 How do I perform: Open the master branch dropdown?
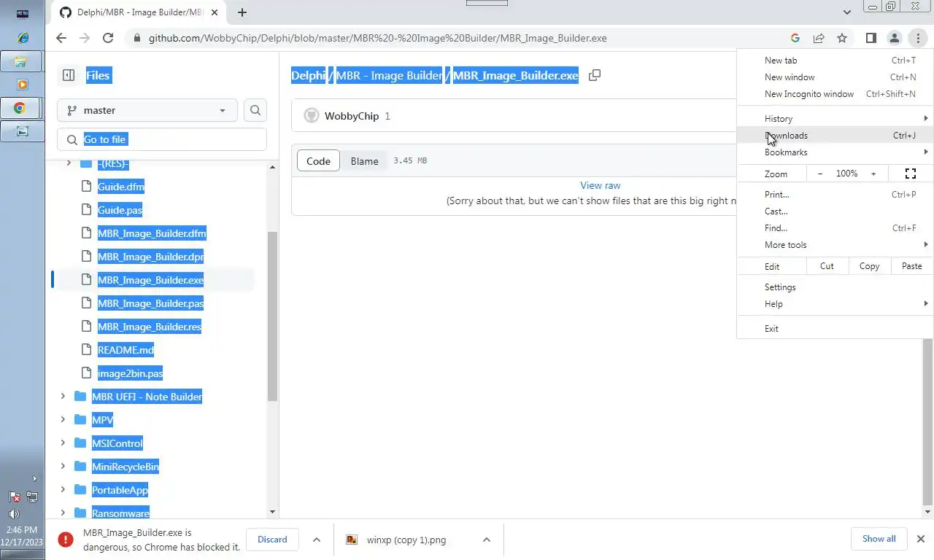(147, 110)
